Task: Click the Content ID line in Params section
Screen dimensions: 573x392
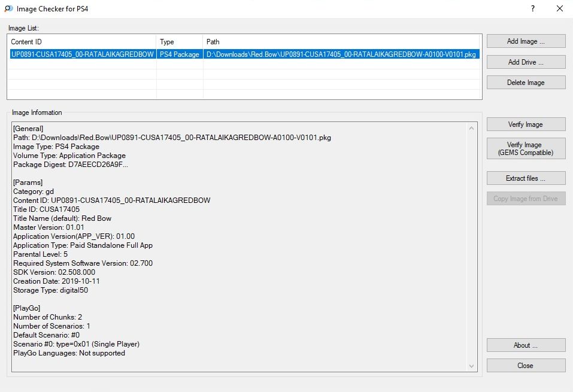Action: coord(112,200)
